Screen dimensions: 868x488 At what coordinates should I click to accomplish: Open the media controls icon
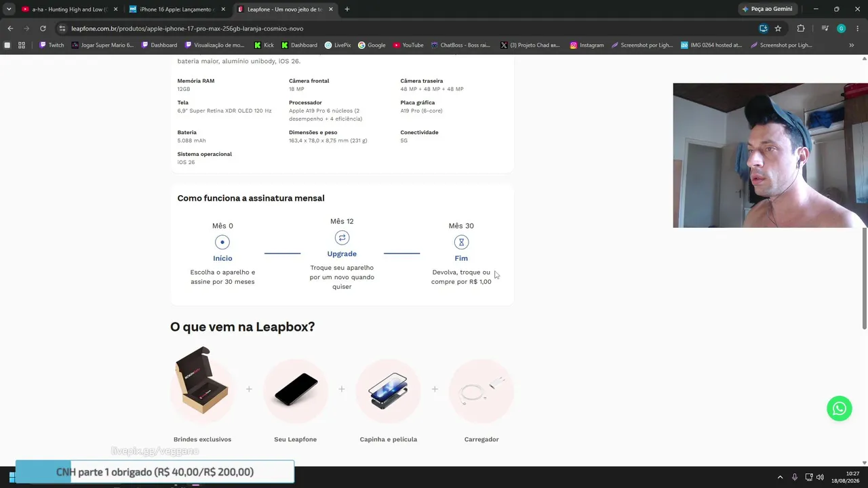point(825,28)
